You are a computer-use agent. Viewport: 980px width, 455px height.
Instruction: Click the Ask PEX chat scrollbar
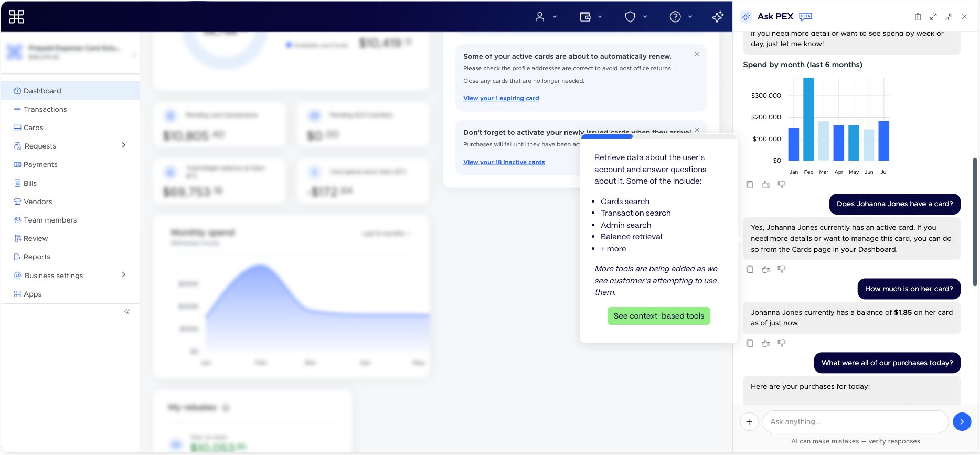pyautogui.click(x=975, y=221)
